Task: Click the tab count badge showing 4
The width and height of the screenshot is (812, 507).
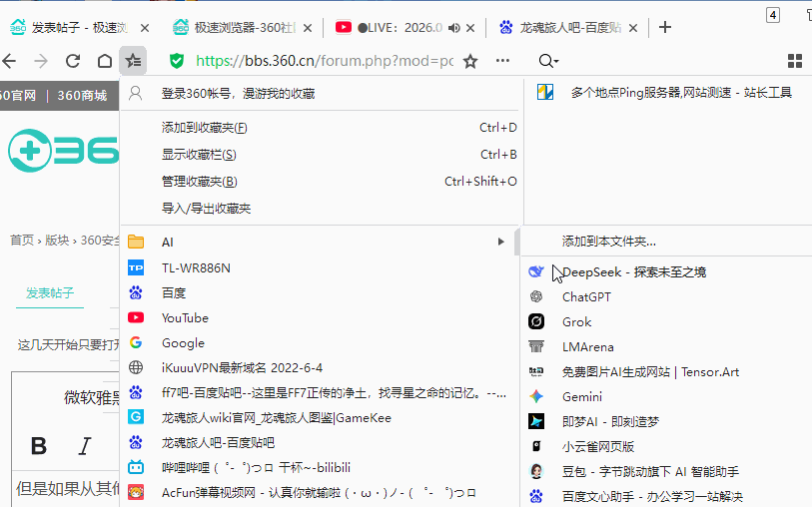Action: coord(773,15)
